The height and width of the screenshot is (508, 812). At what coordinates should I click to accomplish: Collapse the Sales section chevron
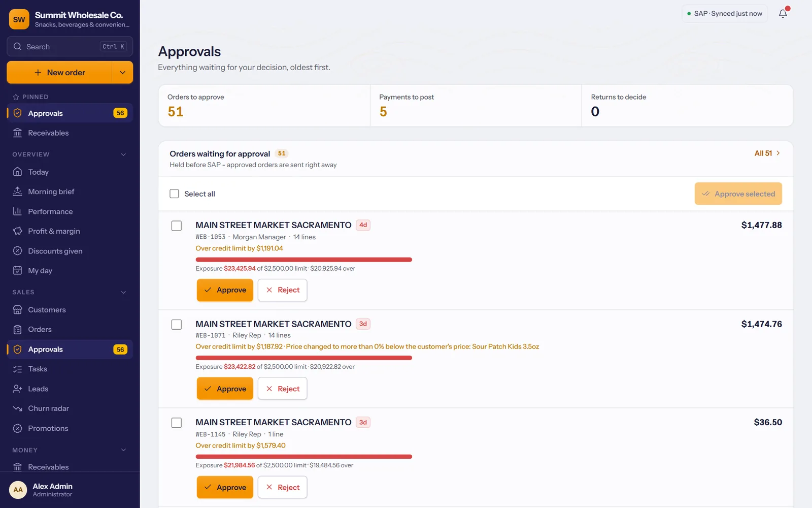[x=123, y=292]
